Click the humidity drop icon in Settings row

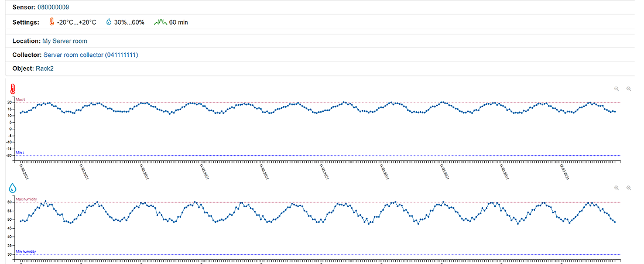click(108, 22)
